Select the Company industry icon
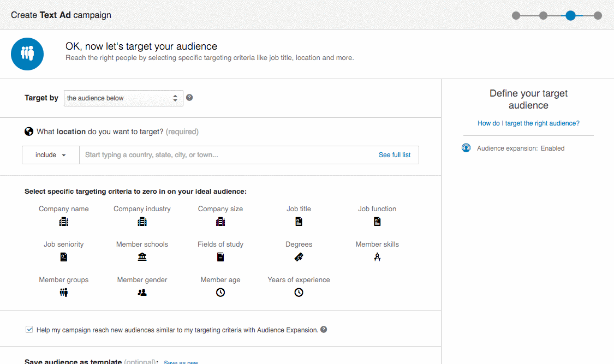 142,222
